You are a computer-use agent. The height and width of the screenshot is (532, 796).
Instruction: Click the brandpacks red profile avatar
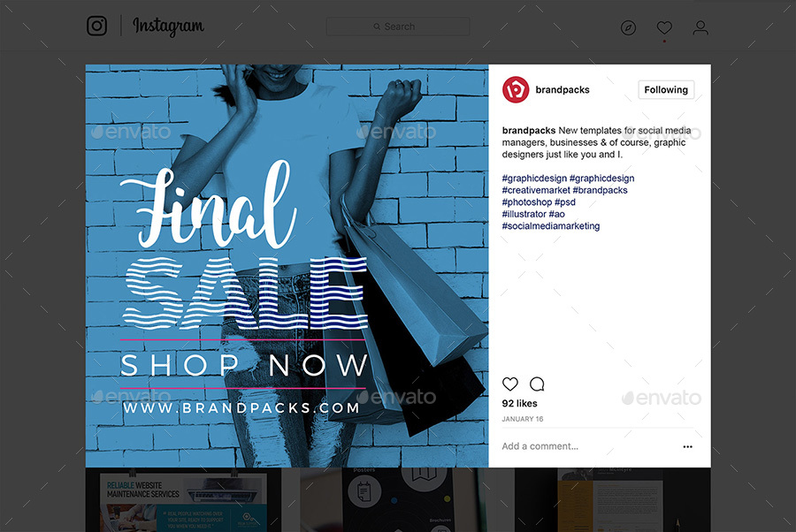click(x=516, y=90)
